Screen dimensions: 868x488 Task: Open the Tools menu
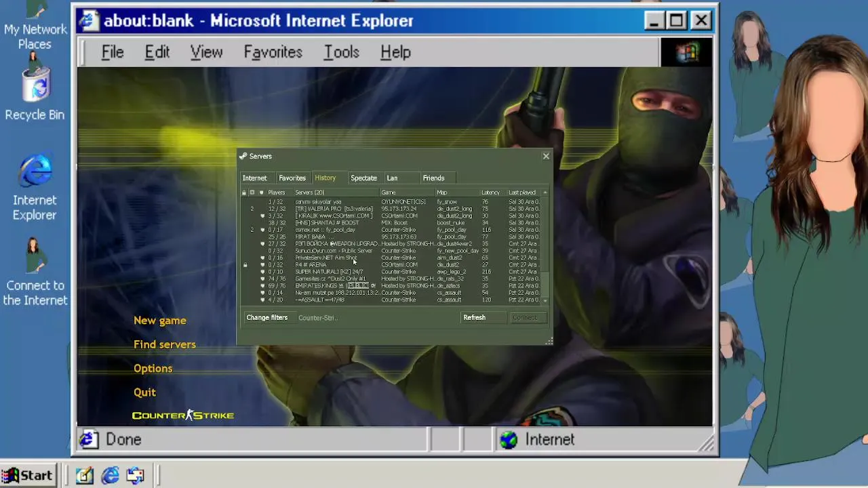(x=342, y=52)
